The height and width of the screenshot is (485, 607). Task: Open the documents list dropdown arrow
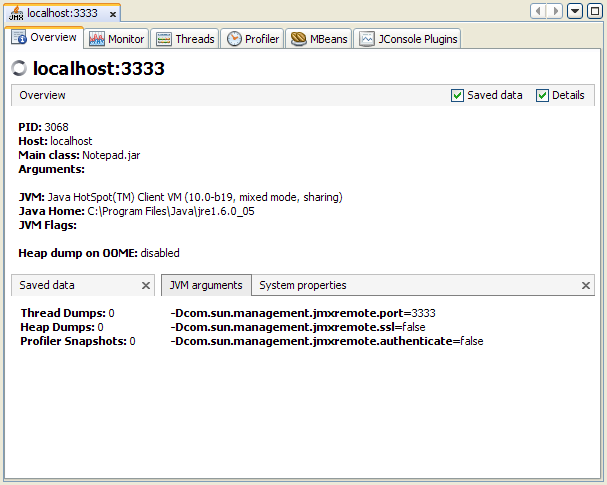coord(575,11)
